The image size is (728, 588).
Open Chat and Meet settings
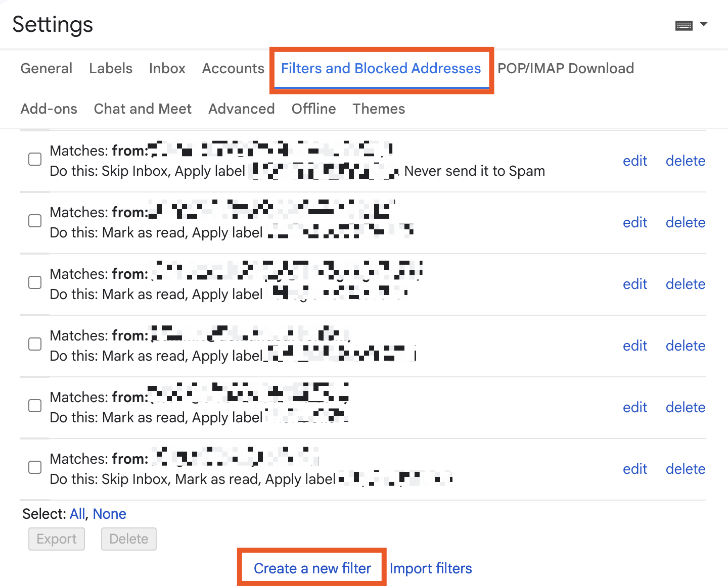[x=143, y=109]
